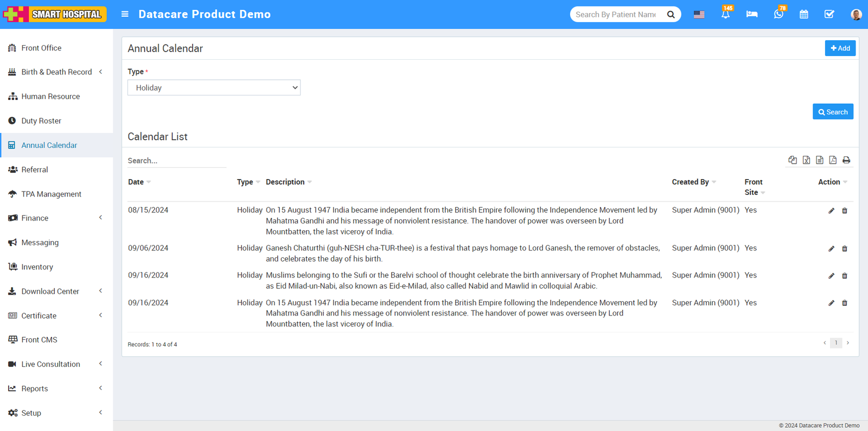Toggle the hamburger sidebar menu
The image size is (868, 431).
coord(125,14)
